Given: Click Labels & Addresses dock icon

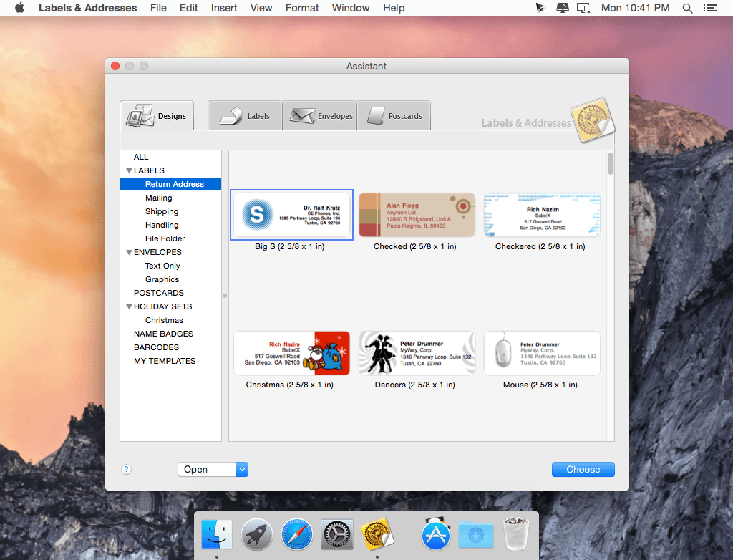Looking at the screenshot, I should pyautogui.click(x=377, y=534).
